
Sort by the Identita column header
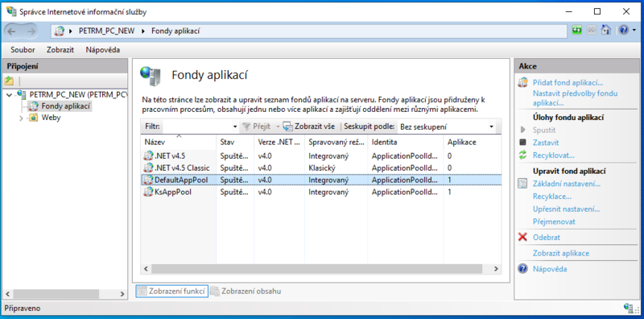pos(406,143)
